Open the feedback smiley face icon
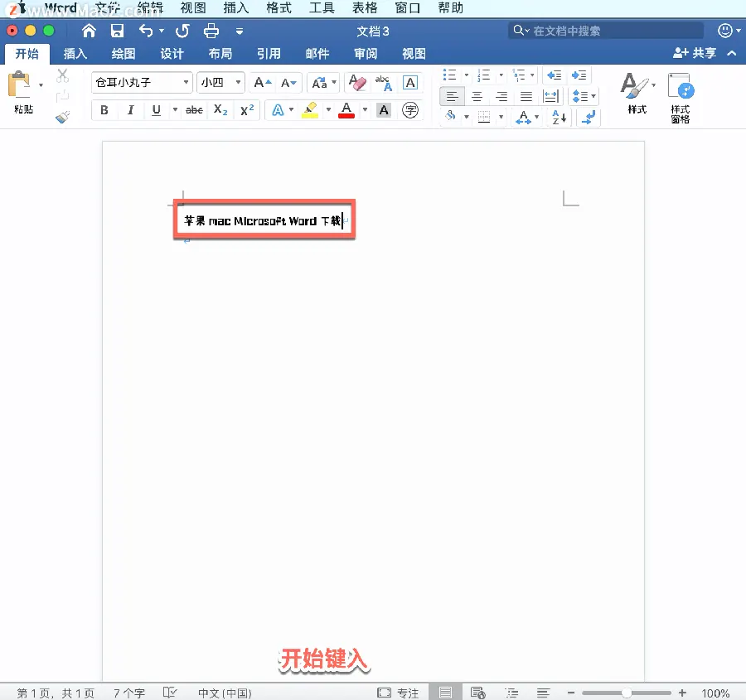 coord(724,31)
